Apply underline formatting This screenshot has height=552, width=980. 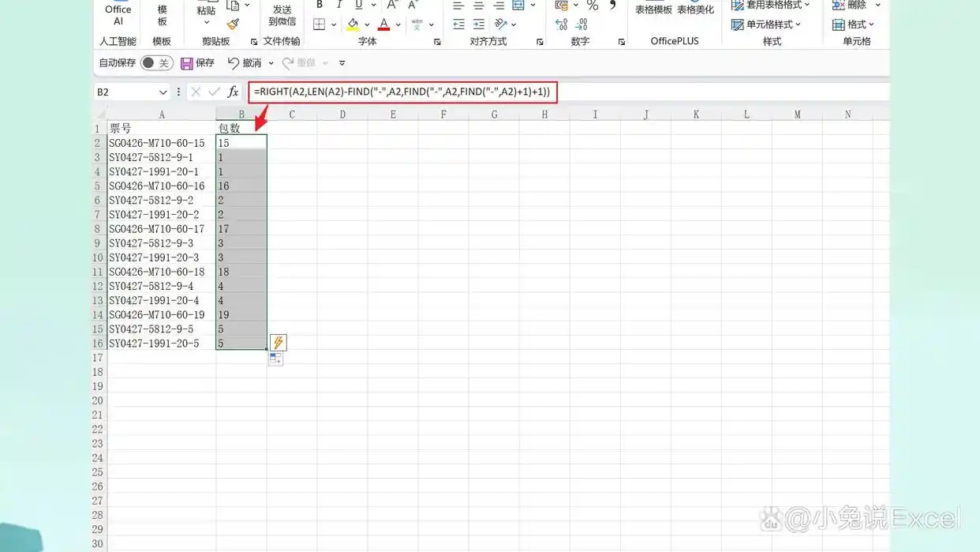tap(358, 5)
